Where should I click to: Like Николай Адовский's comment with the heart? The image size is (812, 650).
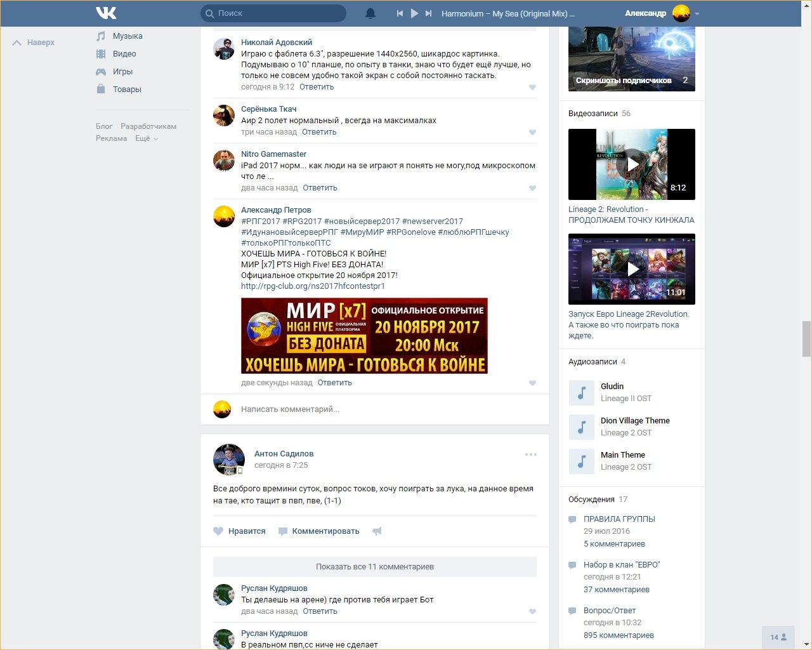pos(532,88)
